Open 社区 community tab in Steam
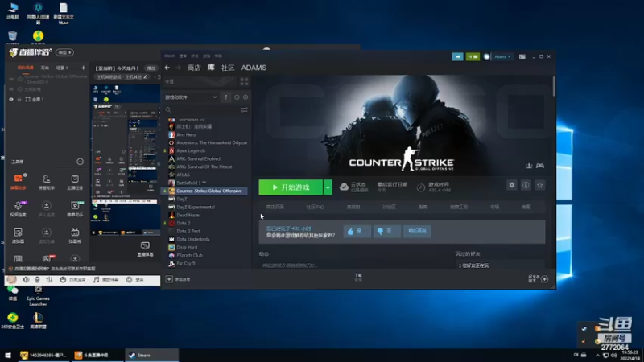This screenshot has height=362, width=644. click(228, 68)
